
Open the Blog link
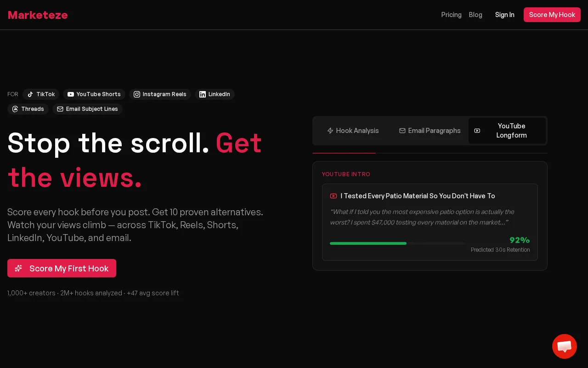point(475,15)
